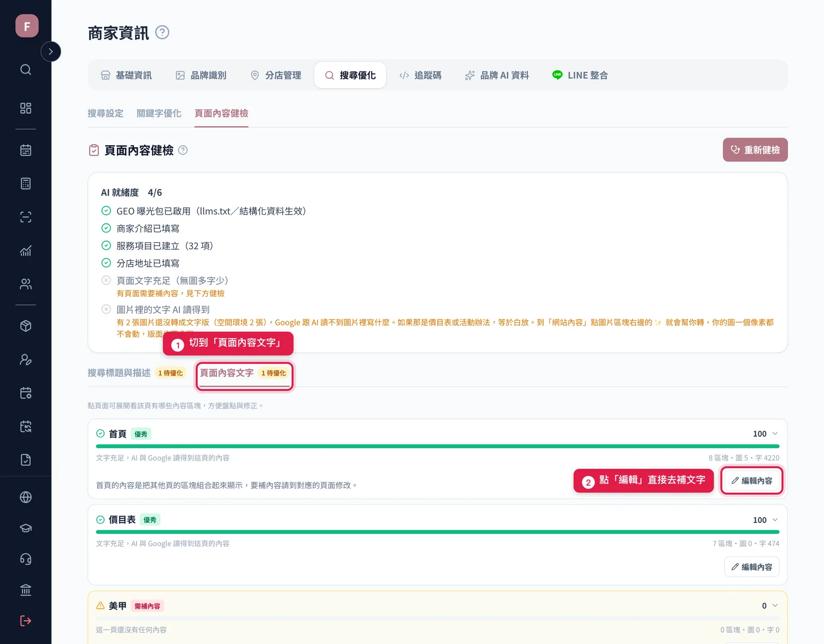Click the clipboard icon beside 頁面內容健檢 heading
824x644 pixels.
[x=94, y=150]
